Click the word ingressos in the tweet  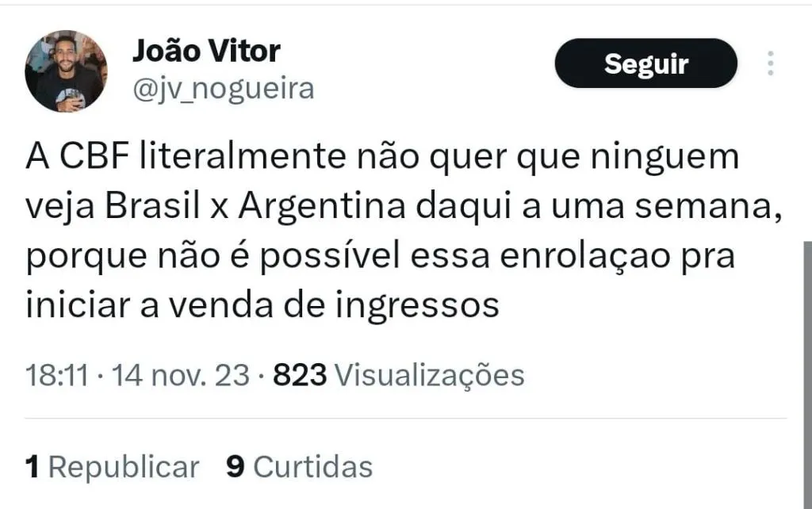(417, 307)
